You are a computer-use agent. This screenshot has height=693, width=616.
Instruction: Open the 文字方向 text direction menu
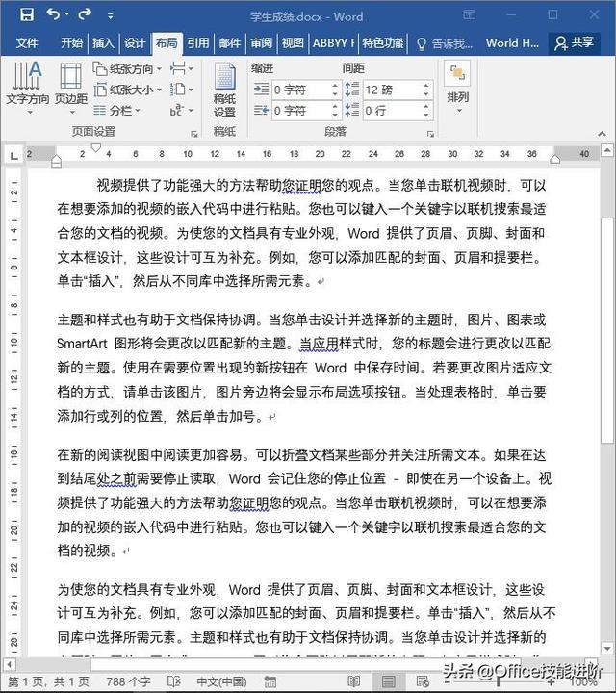click(x=27, y=88)
